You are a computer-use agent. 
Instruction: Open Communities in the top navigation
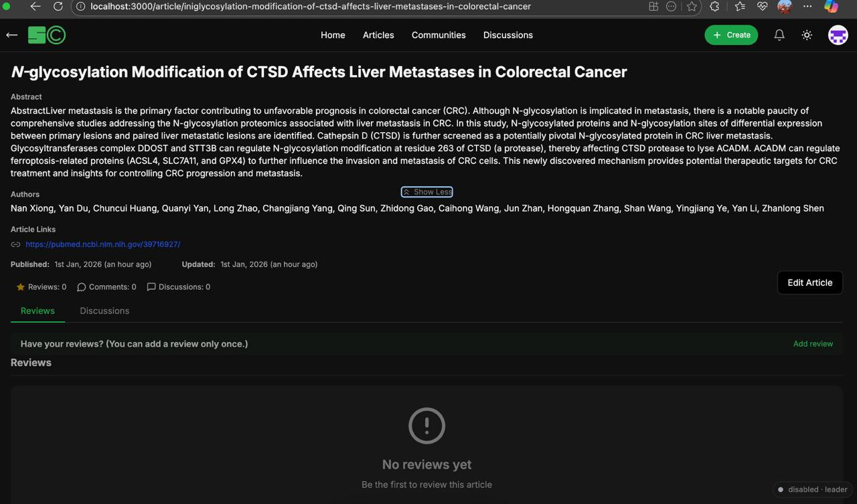pyautogui.click(x=439, y=35)
